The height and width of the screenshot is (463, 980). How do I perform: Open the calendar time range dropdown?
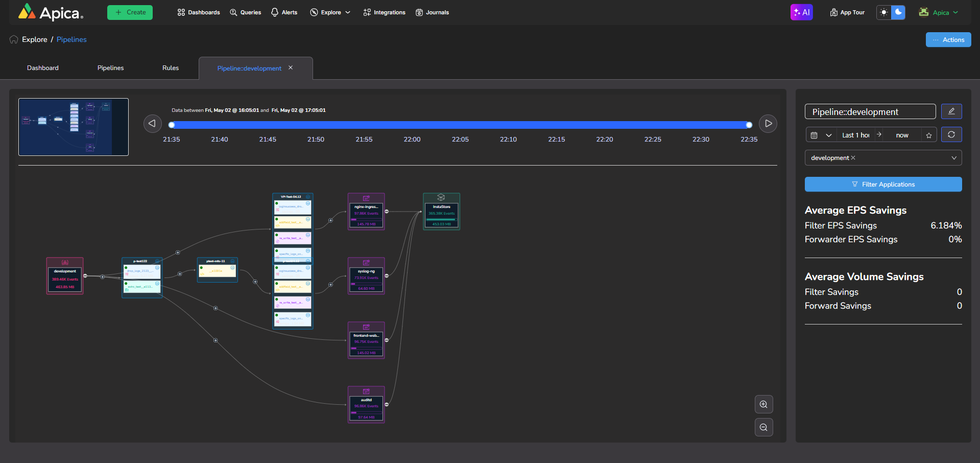point(821,135)
